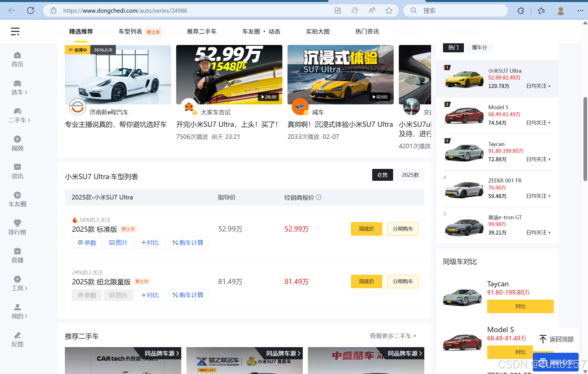The width and height of the screenshot is (588, 374).
Task: Click 询底价 for 2025款 标准版
Action: 366,229
